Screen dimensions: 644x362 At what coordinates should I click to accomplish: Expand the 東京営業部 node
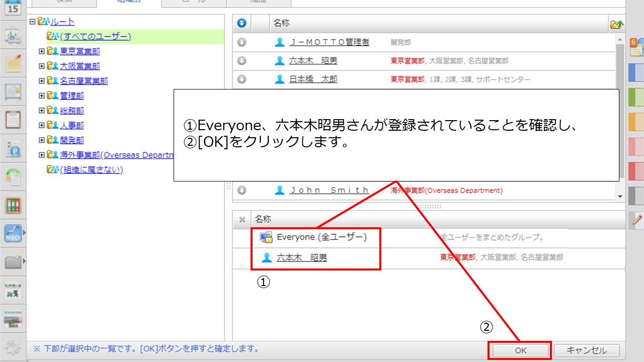click(42, 51)
